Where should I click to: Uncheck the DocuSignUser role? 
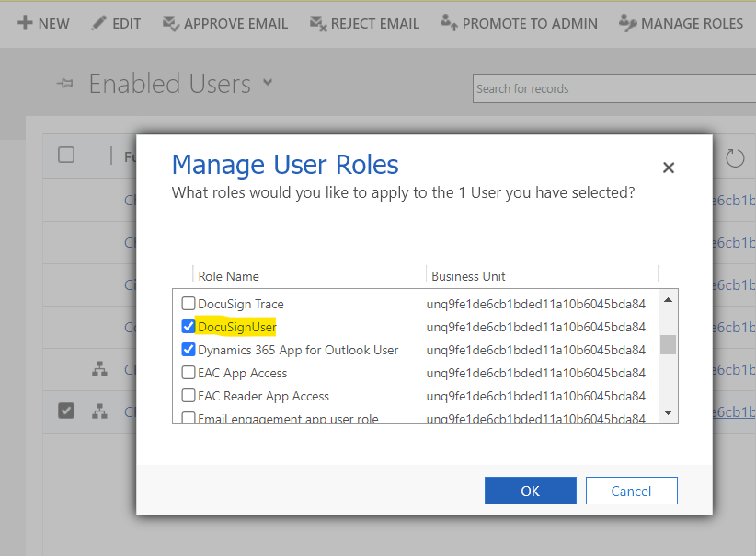click(x=188, y=326)
